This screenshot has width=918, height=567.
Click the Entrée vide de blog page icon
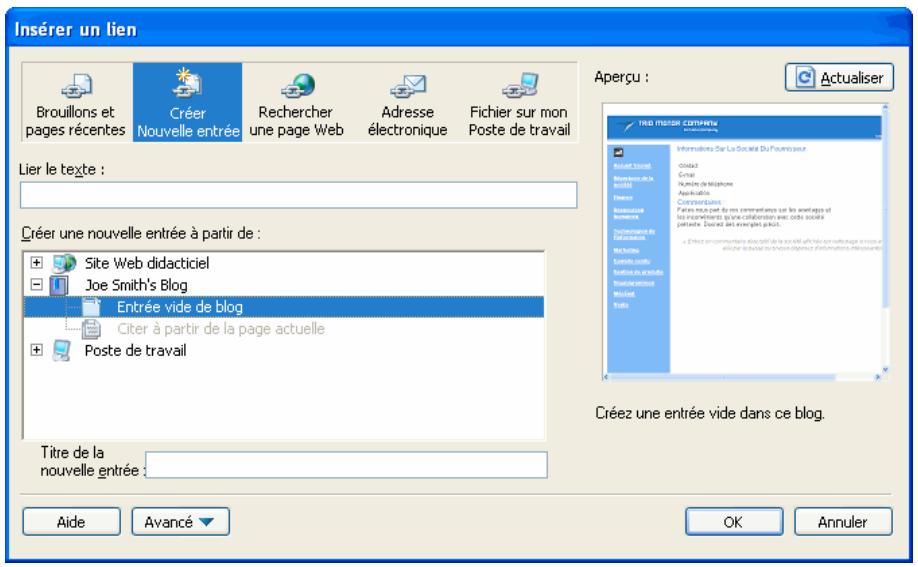pyautogui.click(x=91, y=307)
